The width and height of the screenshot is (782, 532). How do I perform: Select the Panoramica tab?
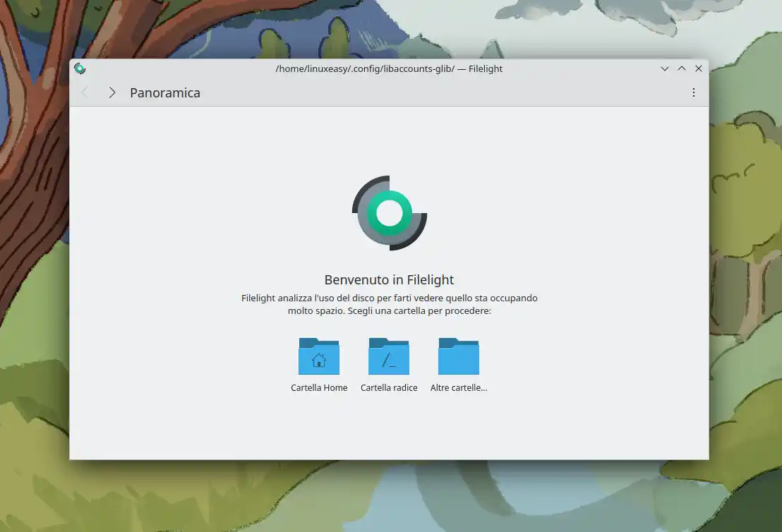tap(164, 92)
